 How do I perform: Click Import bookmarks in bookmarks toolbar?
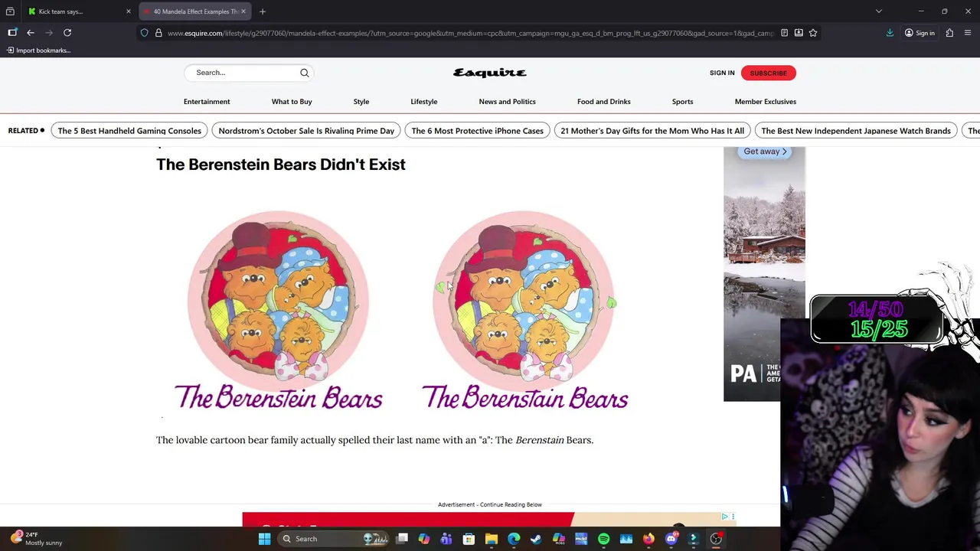tap(38, 51)
